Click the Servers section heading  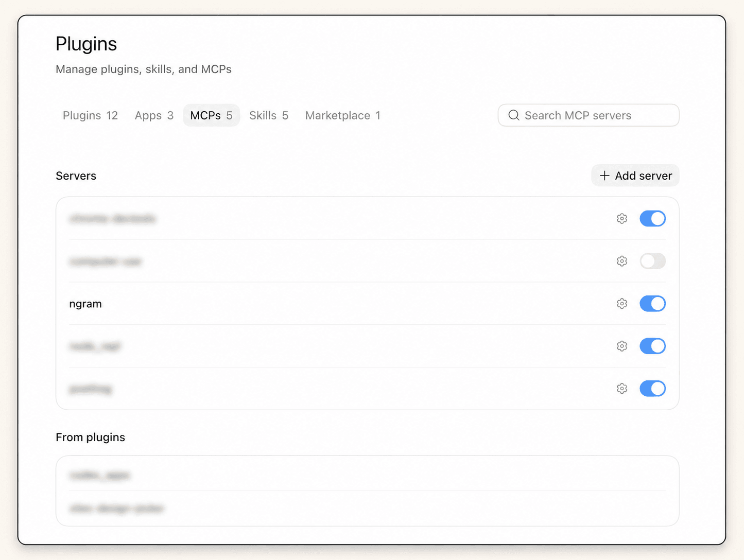pos(76,176)
